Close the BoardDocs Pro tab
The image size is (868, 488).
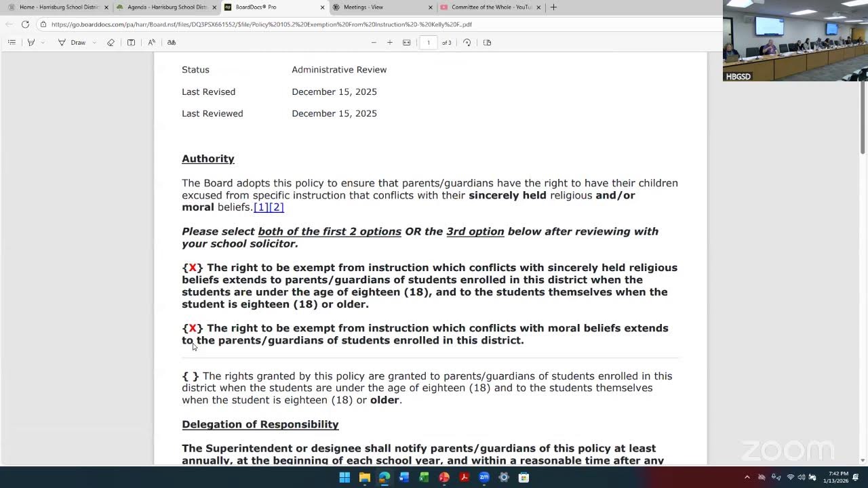click(323, 7)
